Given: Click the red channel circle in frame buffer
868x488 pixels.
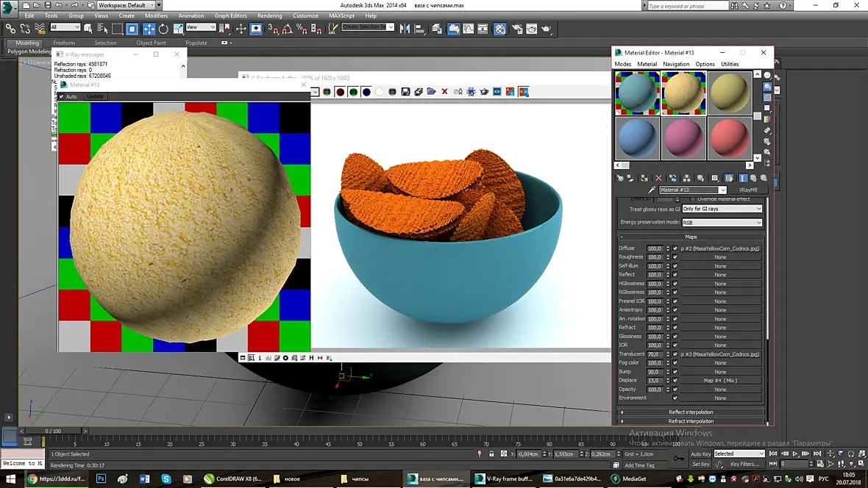Looking at the screenshot, I should pyautogui.click(x=340, y=92).
